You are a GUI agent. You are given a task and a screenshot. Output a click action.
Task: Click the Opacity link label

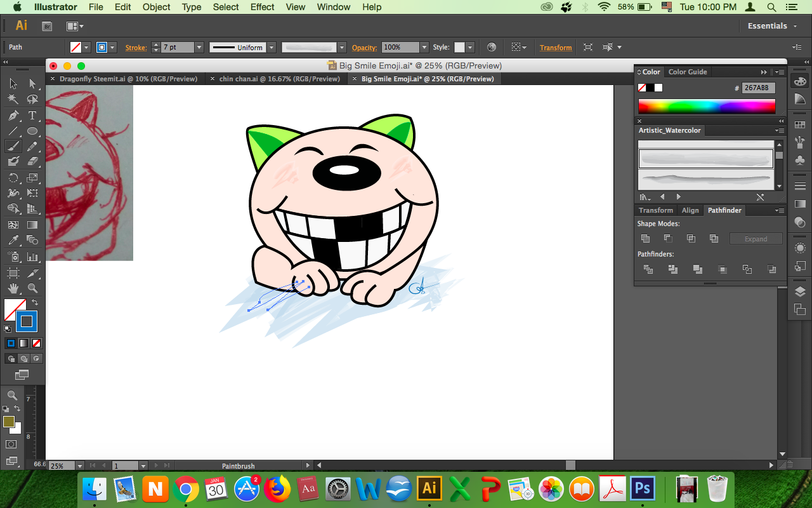365,48
